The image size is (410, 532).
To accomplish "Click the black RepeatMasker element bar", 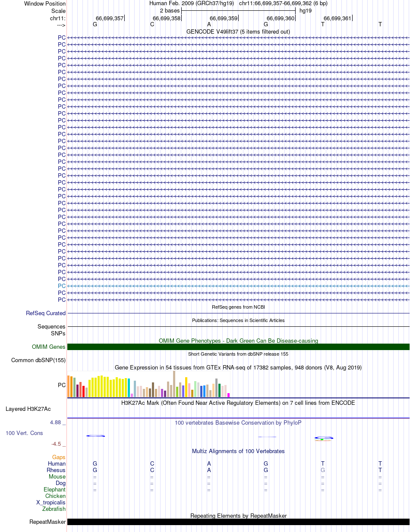I will 238,522.
